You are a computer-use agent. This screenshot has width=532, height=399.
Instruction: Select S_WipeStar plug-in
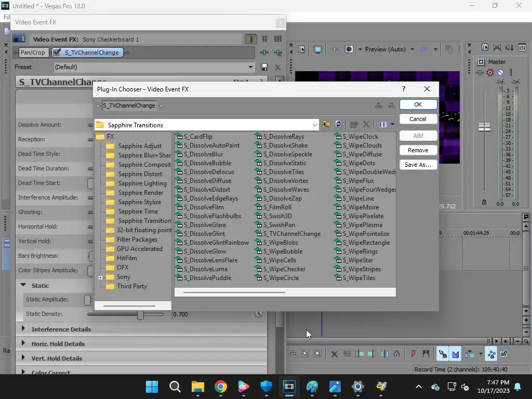coord(354,260)
